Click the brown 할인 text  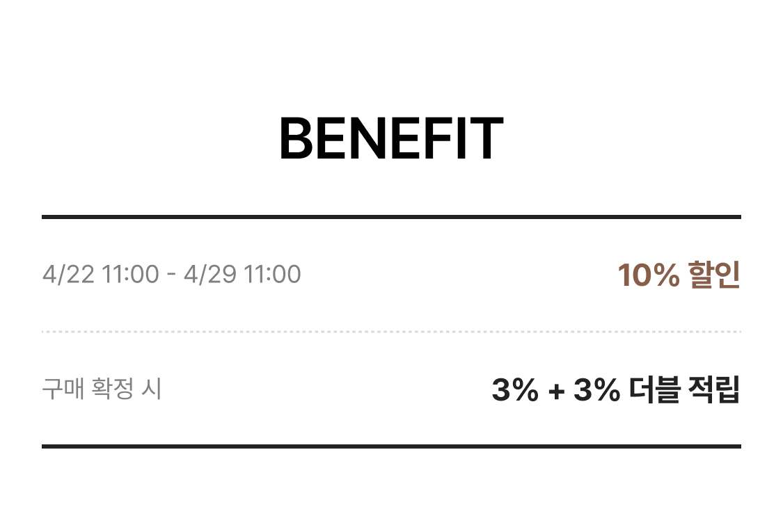pyautogui.click(x=713, y=275)
